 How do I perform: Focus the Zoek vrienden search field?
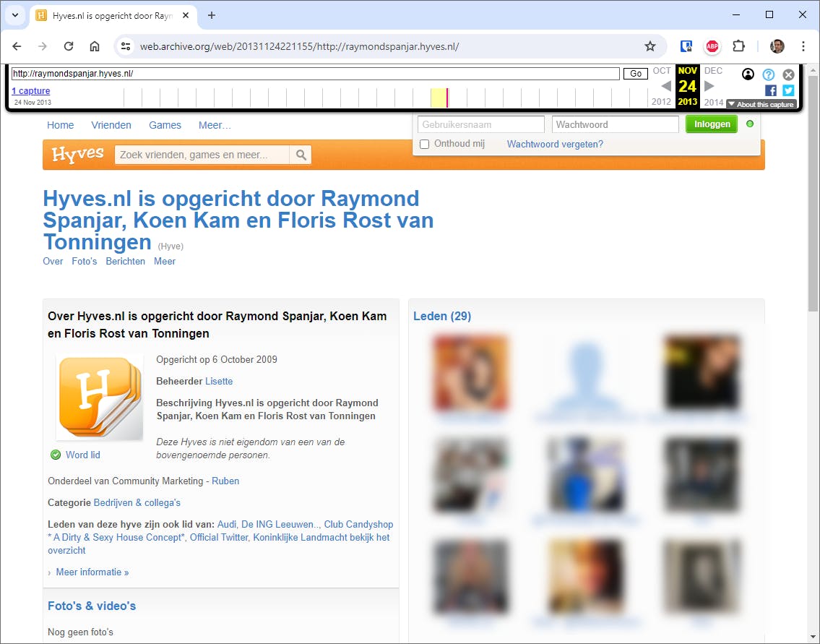202,155
